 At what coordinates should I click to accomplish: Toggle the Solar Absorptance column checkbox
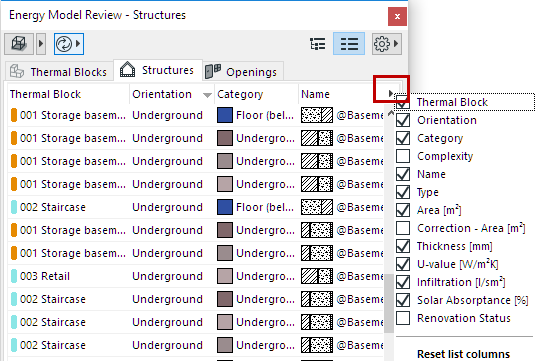coord(403,300)
